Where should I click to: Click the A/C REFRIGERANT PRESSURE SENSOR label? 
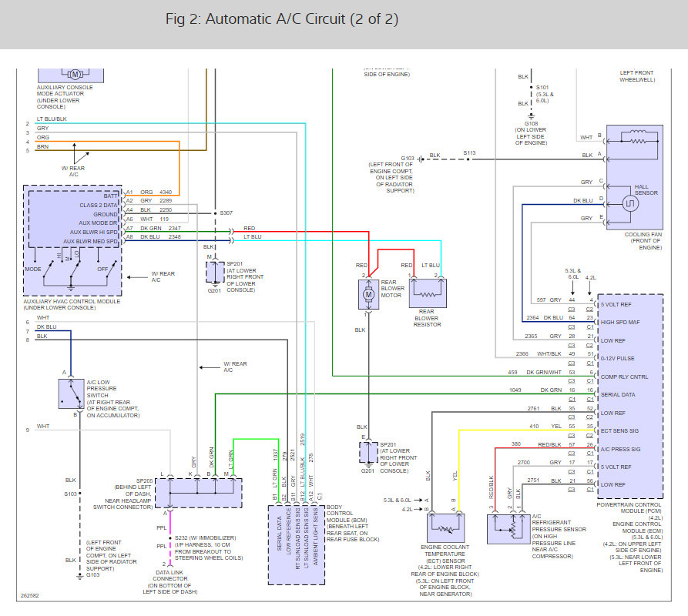click(x=559, y=523)
